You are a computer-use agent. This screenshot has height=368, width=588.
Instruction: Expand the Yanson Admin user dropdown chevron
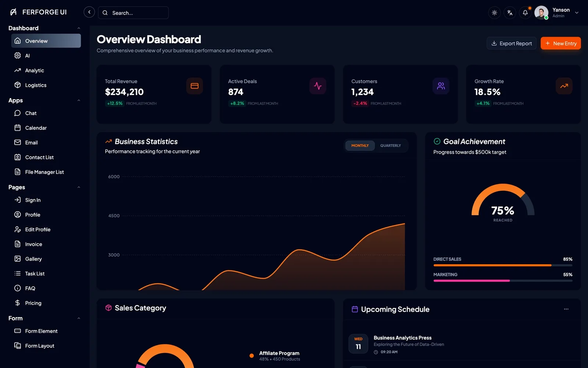coord(577,13)
